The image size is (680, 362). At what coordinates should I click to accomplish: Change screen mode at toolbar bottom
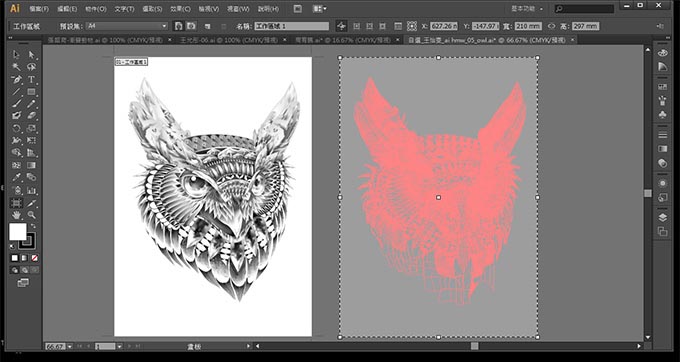pyautogui.click(x=23, y=283)
